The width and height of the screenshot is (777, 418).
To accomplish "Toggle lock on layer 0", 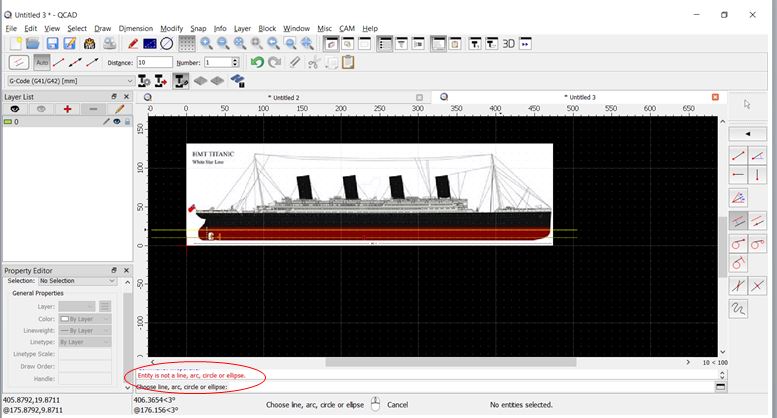I will tap(127, 121).
